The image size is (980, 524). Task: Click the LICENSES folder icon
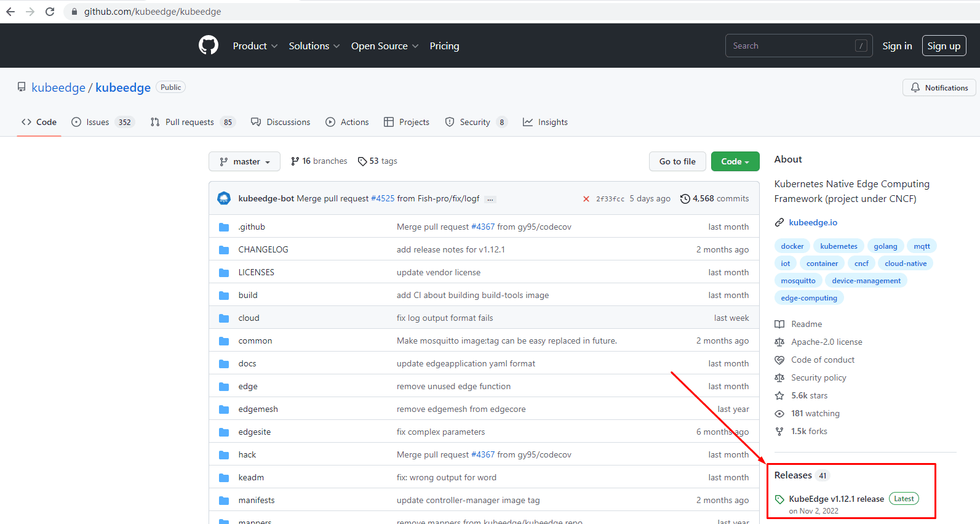tap(224, 273)
